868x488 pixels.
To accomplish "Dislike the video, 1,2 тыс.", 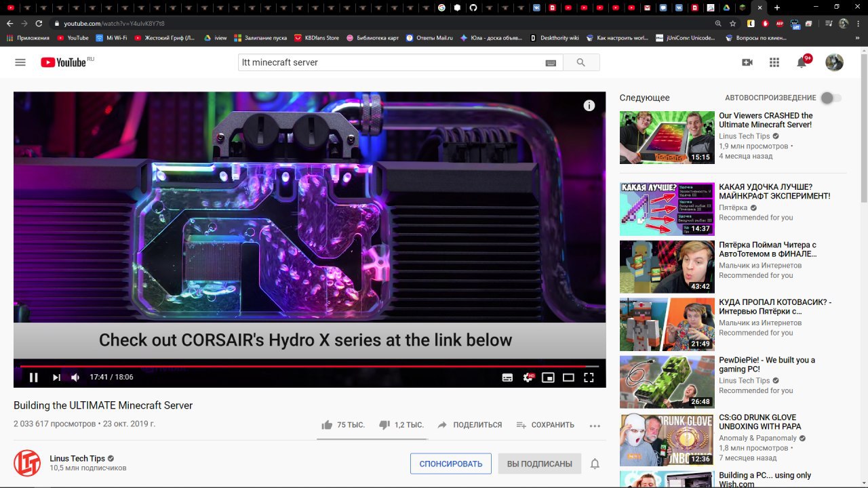I will tap(401, 425).
